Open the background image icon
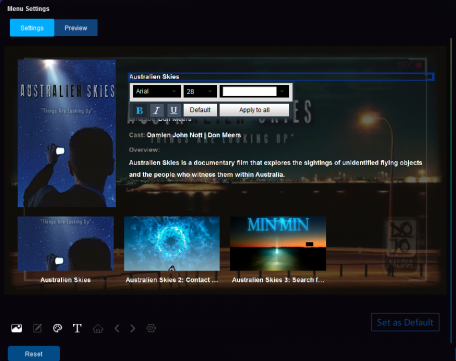The height and width of the screenshot is (361, 456). pyautogui.click(x=17, y=328)
